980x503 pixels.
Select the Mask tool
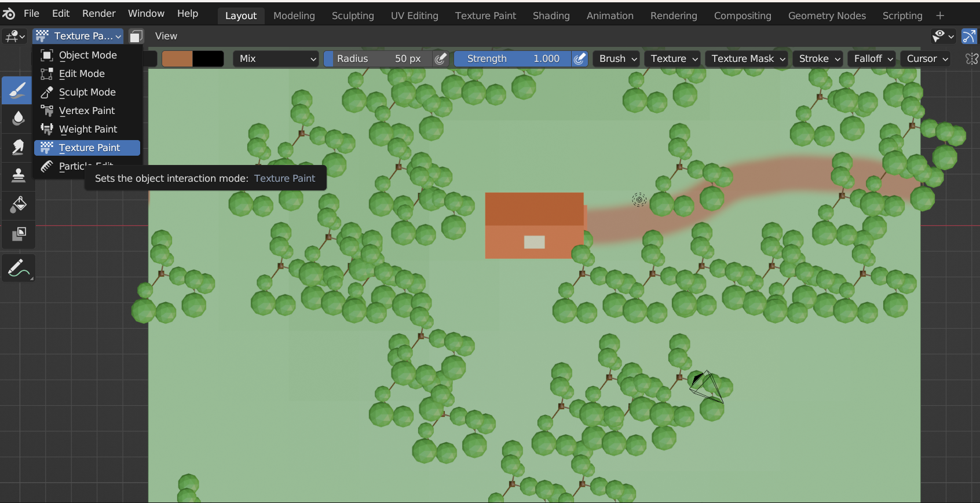17,233
